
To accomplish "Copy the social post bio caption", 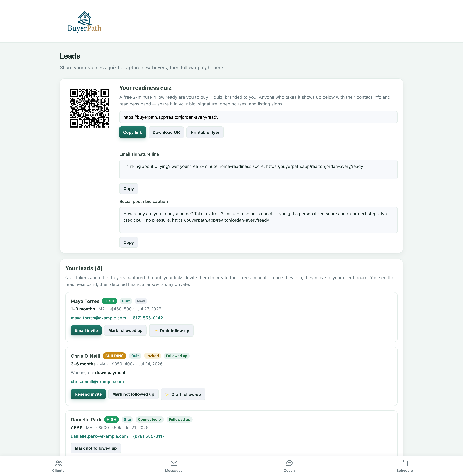I will tap(129, 243).
